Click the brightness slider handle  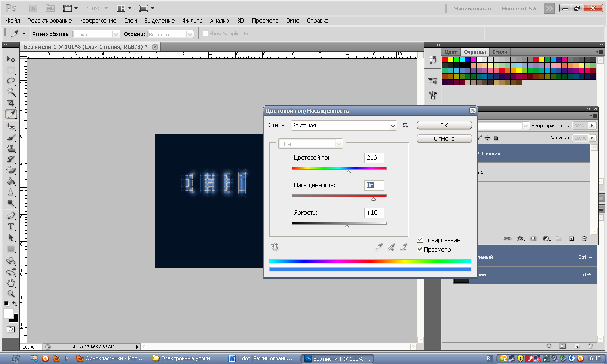tap(347, 227)
